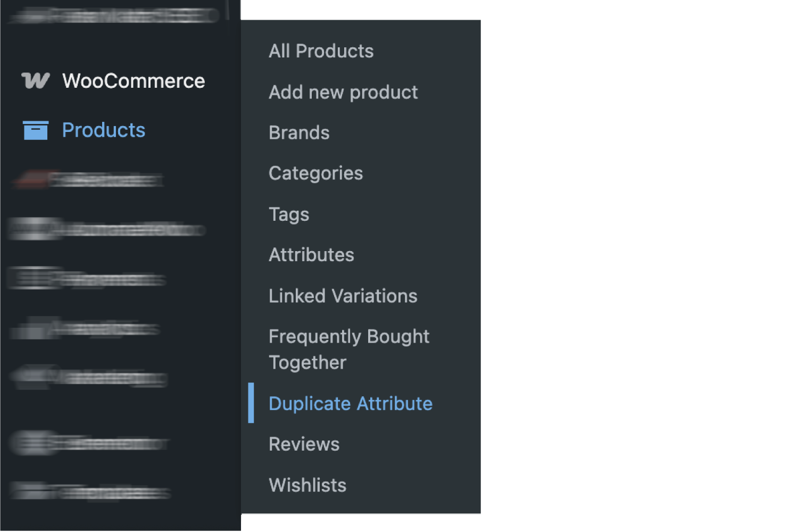The width and height of the screenshot is (798, 532).
Task: Go to Wishlists submenu entry
Action: (x=307, y=485)
